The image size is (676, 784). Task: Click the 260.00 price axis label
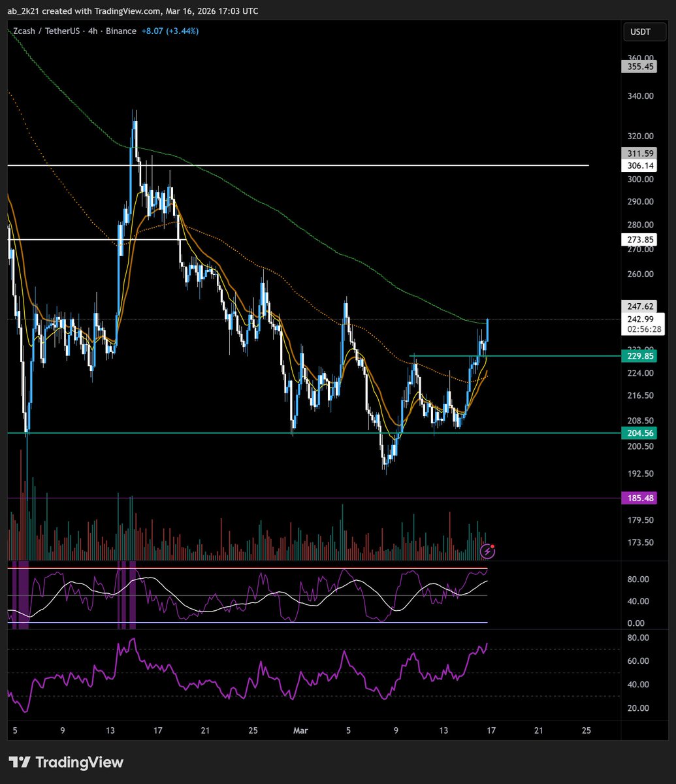pyautogui.click(x=640, y=274)
